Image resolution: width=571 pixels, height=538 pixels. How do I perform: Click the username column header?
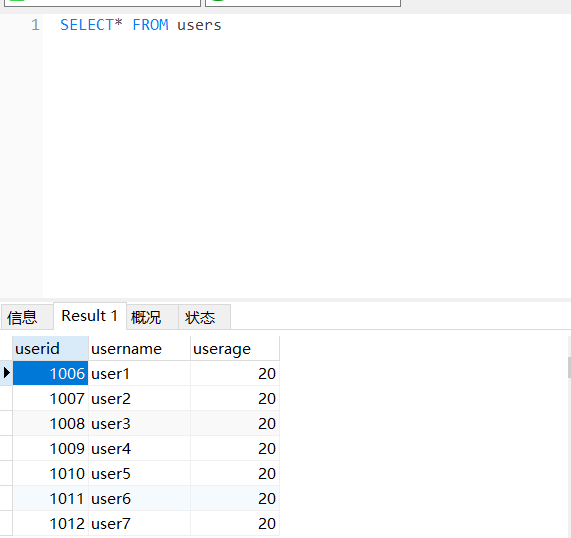(139, 349)
